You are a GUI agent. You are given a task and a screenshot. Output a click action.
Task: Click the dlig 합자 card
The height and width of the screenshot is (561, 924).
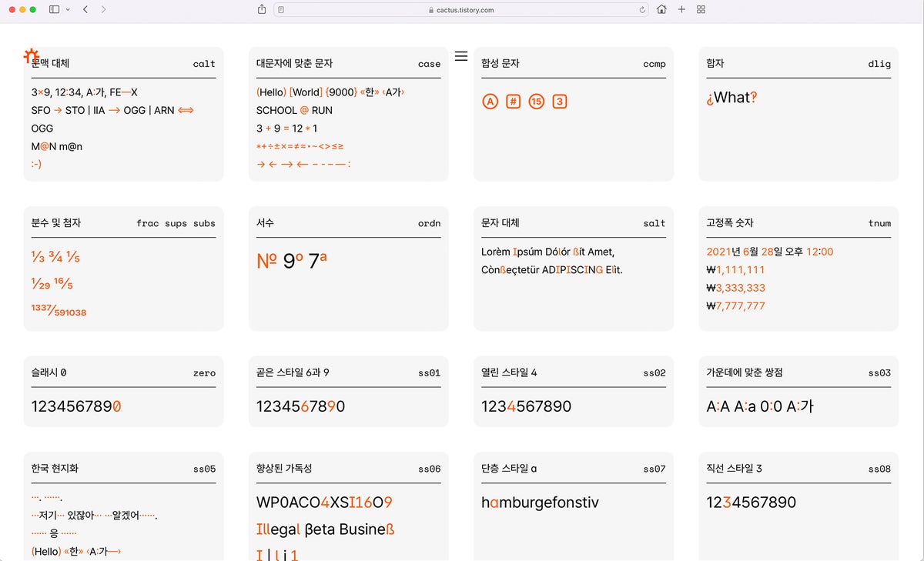(x=798, y=112)
